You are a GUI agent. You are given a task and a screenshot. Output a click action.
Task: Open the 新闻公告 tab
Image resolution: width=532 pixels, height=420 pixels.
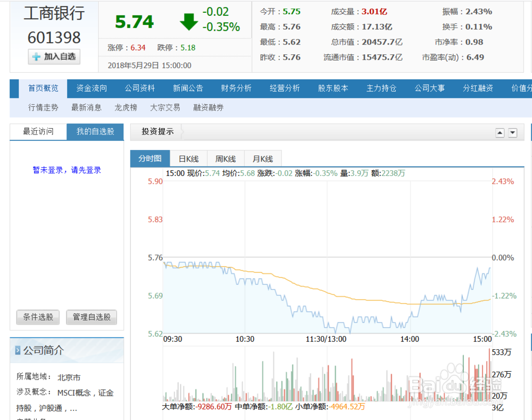(188, 88)
